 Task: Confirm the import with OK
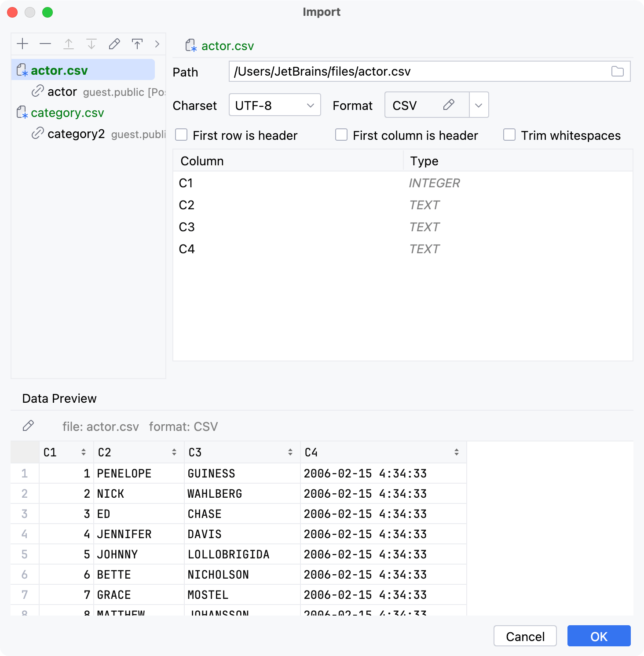point(599,636)
